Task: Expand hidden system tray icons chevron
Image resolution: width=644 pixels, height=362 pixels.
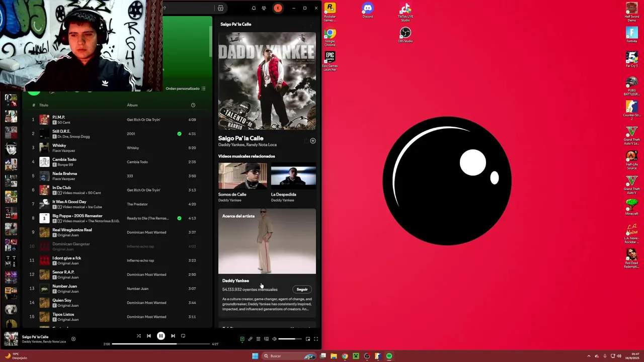Action: (589, 356)
